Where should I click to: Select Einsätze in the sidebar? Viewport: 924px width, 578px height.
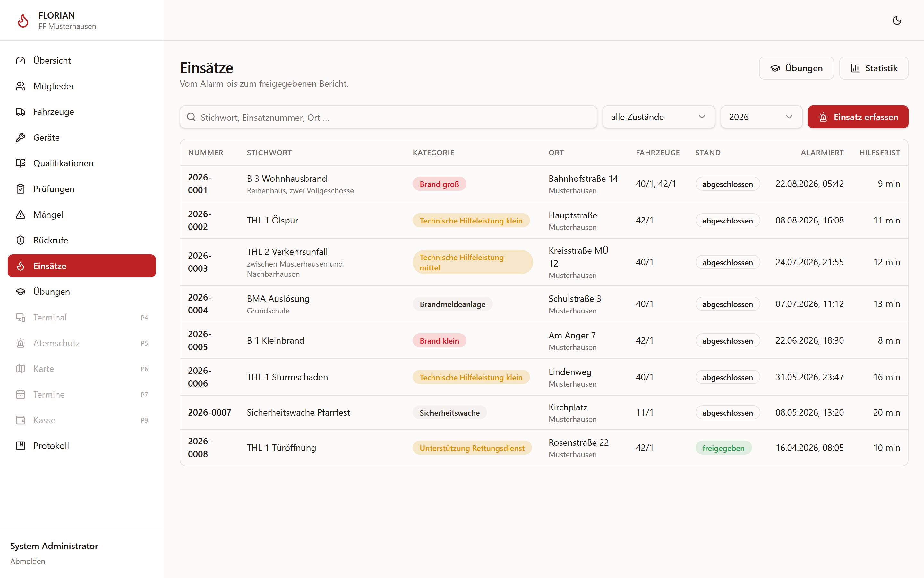[82, 266]
